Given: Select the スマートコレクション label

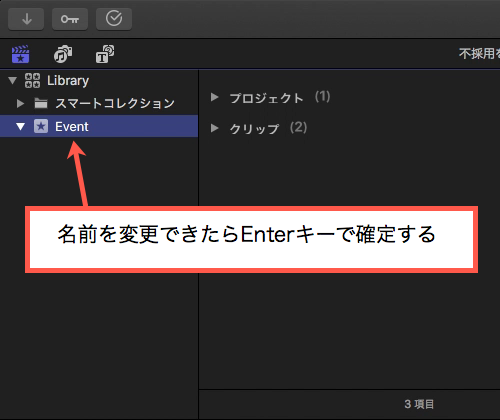Looking at the screenshot, I should pyautogui.click(x=115, y=103).
